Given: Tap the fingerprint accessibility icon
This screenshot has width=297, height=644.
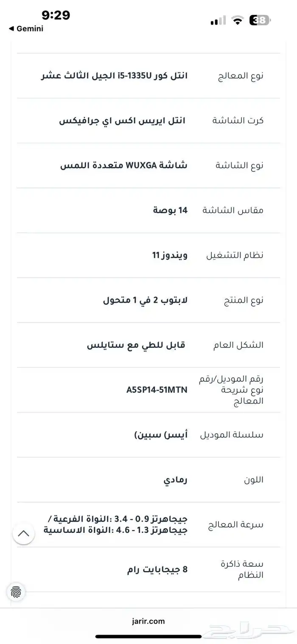Looking at the screenshot, I should 16,591.
